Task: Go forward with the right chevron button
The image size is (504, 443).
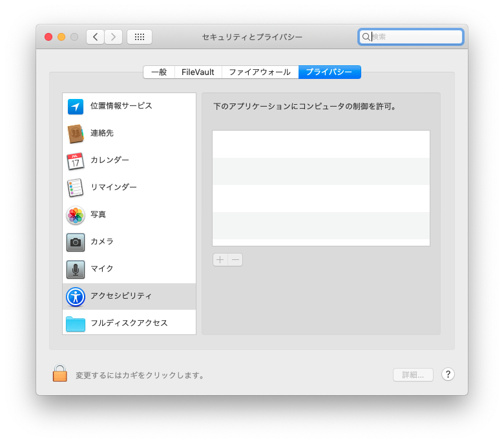Action: coord(113,37)
